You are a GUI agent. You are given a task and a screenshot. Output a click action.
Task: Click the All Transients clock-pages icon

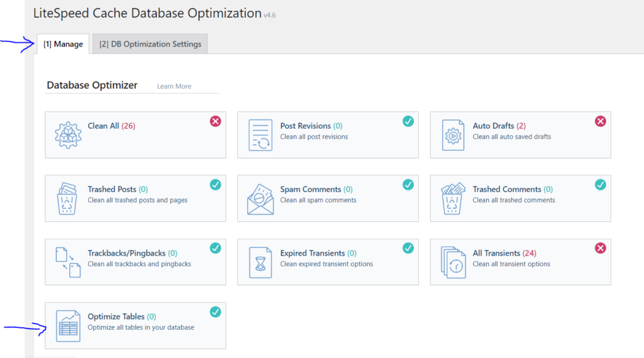(x=453, y=263)
